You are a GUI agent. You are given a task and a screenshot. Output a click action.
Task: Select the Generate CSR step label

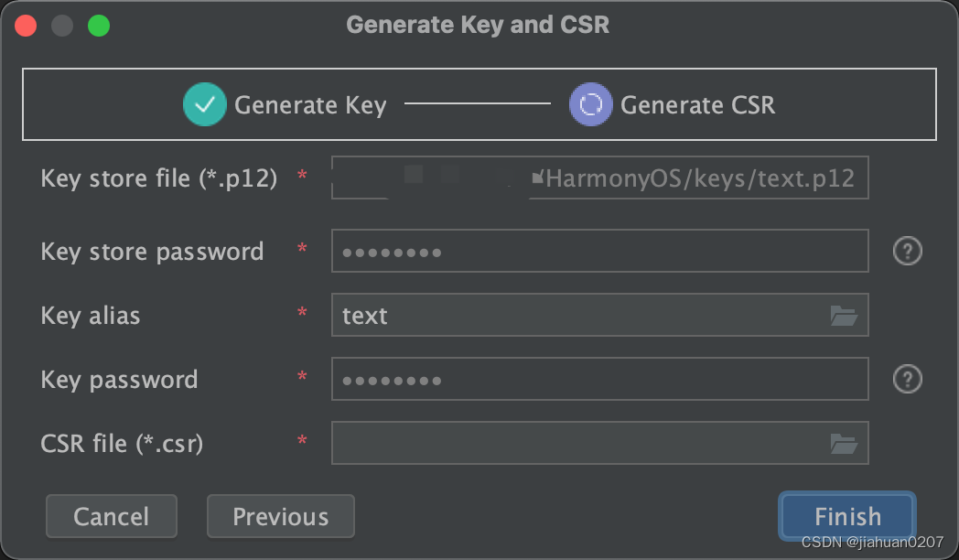tap(698, 105)
